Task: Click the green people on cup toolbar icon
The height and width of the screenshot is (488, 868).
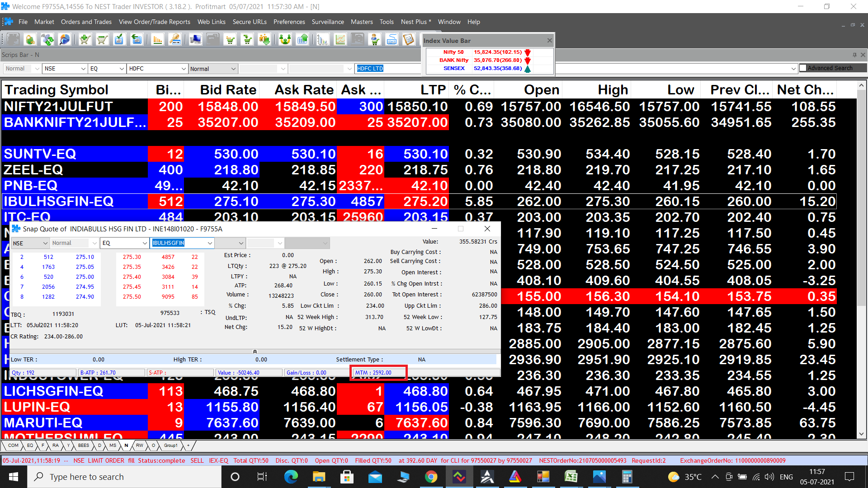Action: [x=285, y=40]
